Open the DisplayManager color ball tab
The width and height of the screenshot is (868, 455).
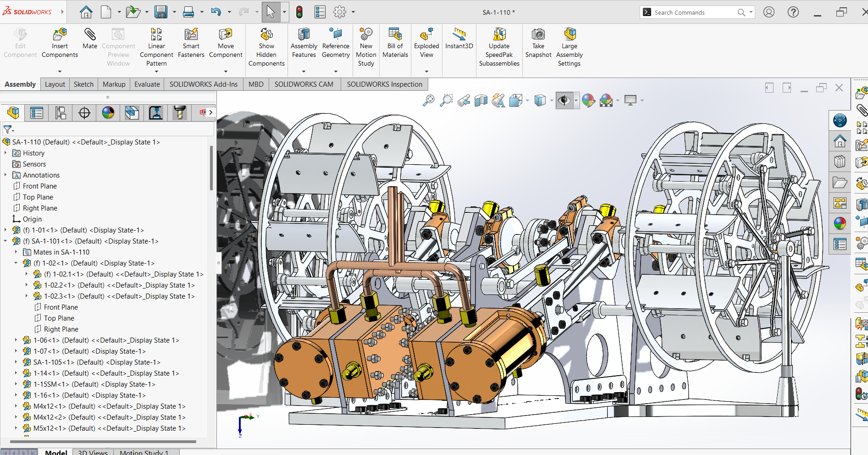[108, 112]
